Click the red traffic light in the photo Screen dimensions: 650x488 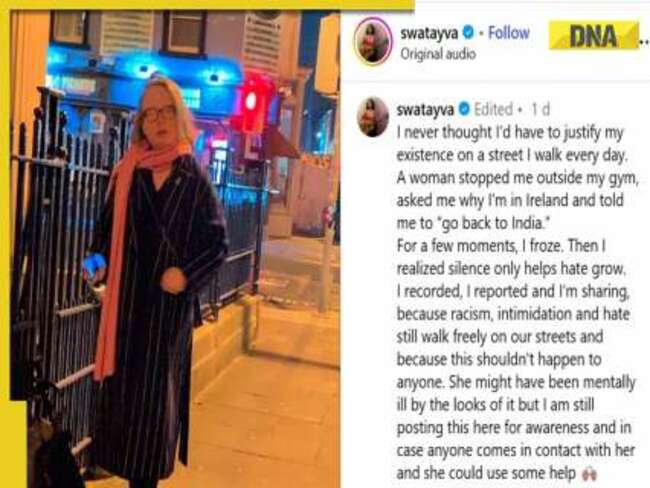251,100
